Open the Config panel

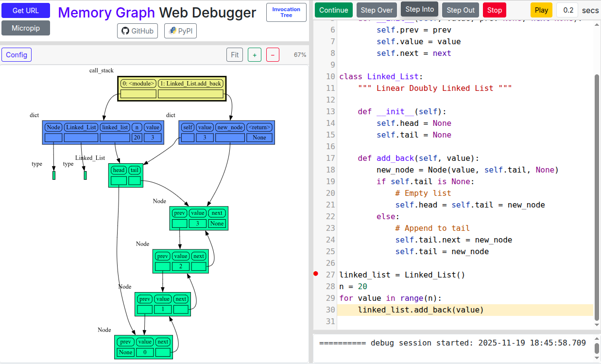(x=17, y=55)
